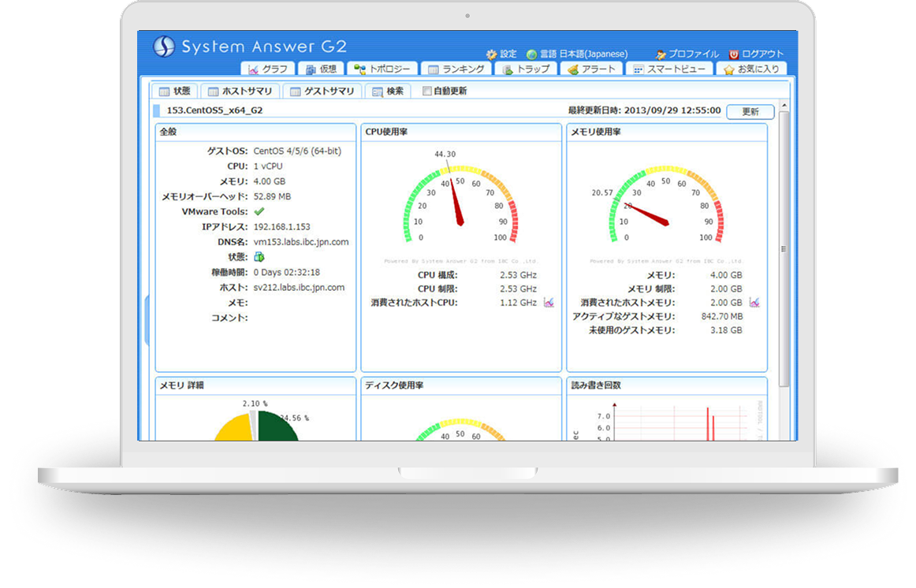
Task: Select the ホストサマリ sub-tab
Action: pos(240,91)
